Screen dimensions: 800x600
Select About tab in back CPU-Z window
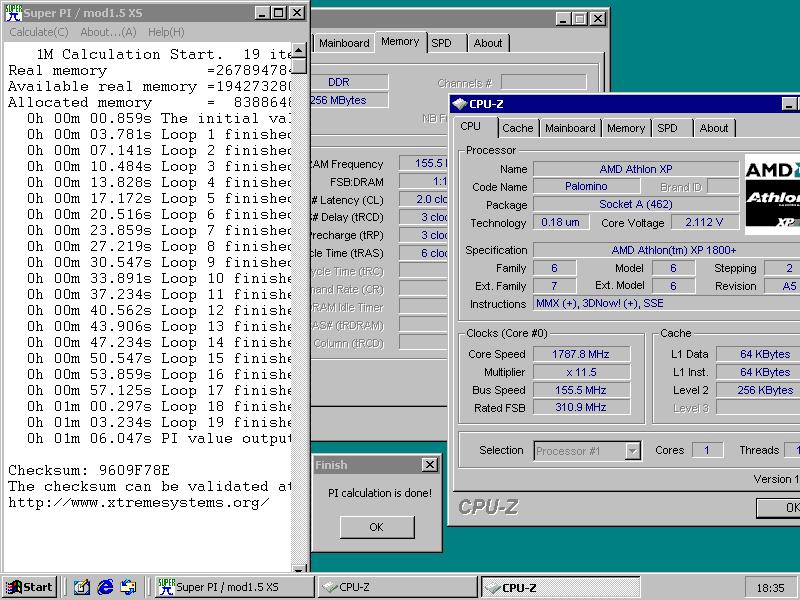488,43
